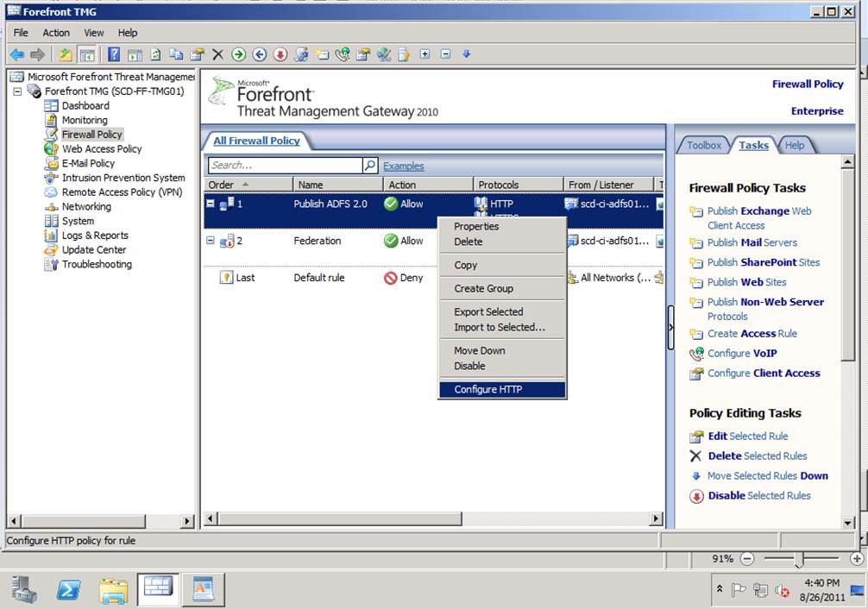This screenshot has width=868, height=609.
Task: Click the red down-arrow Disable toolbar icon
Action: [x=280, y=54]
